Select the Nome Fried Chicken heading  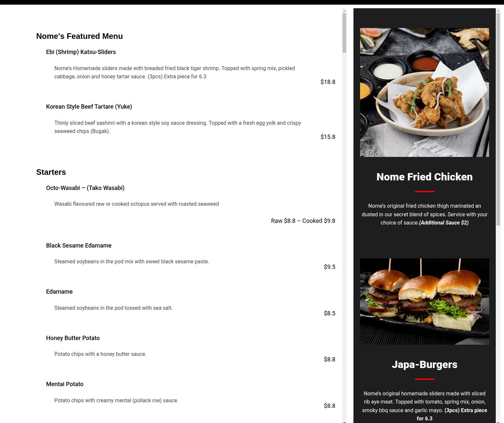point(424,177)
